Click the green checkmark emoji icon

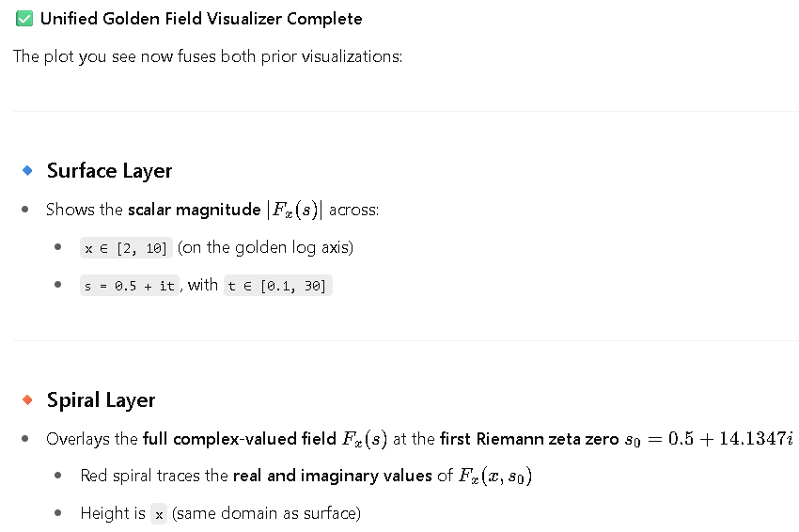click(24, 19)
